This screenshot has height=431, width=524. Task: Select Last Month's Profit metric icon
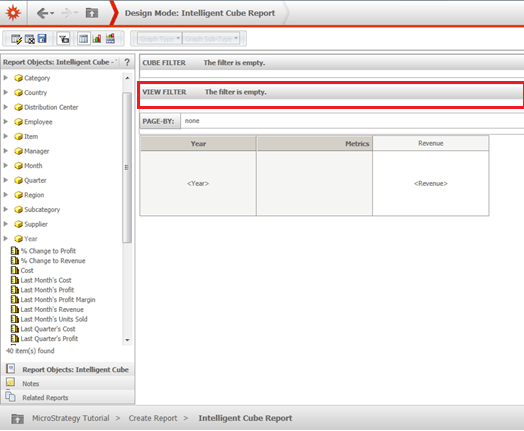[x=15, y=290]
